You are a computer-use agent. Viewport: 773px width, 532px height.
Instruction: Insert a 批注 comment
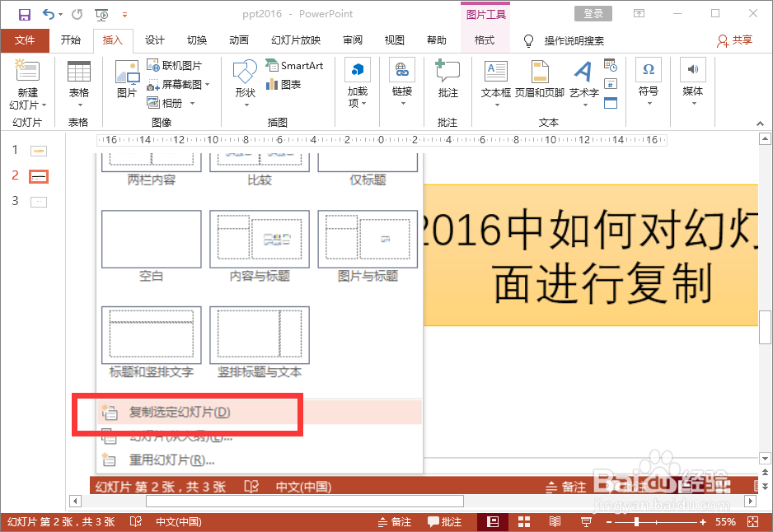[x=447, y=79]
